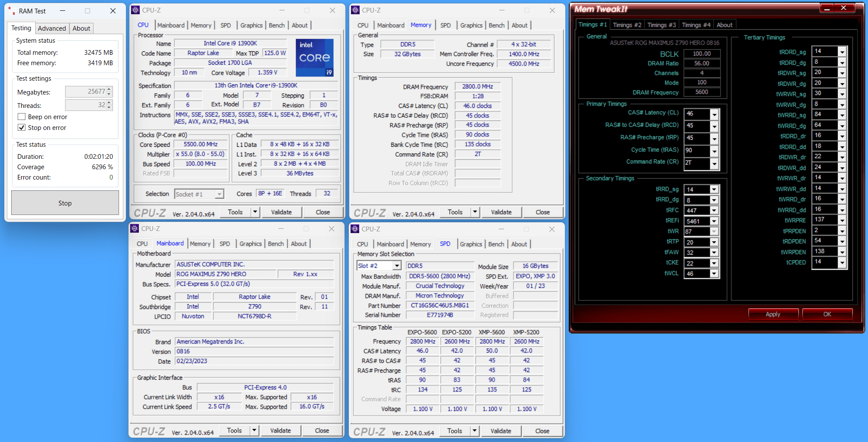Expand the Cycle Time (tRAS) dropdown

[x=714, y=152]
